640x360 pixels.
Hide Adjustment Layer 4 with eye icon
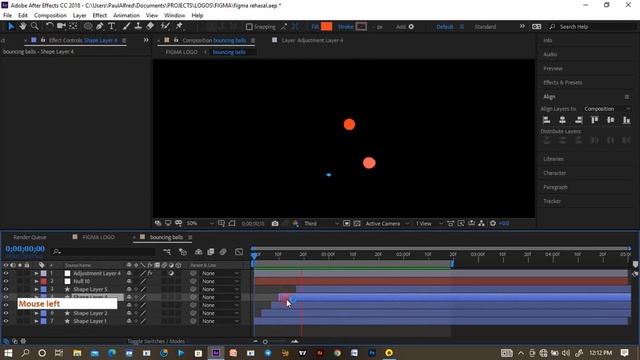pyautogui.click(x=6, y=273)
